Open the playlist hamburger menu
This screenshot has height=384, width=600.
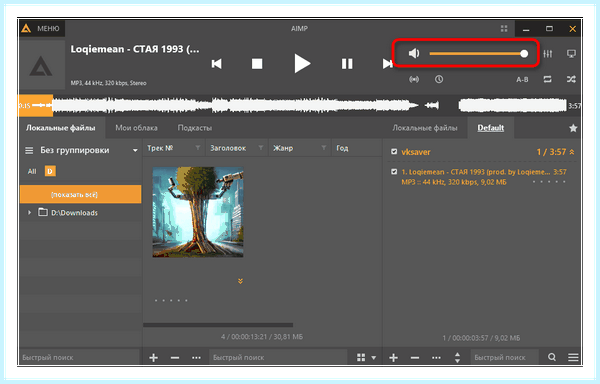click(x=573, y=357)
